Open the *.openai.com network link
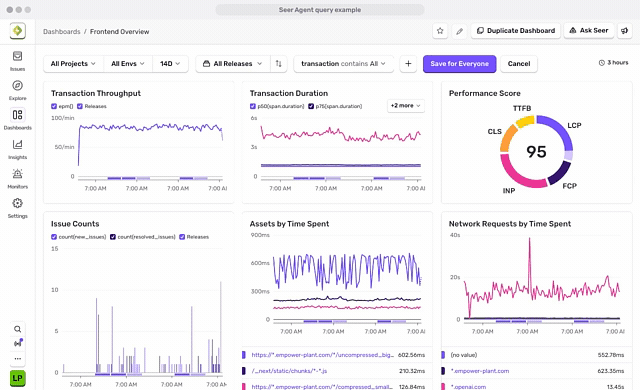The height and width of the screenshot is (390, 640). [x=468, y=387]
